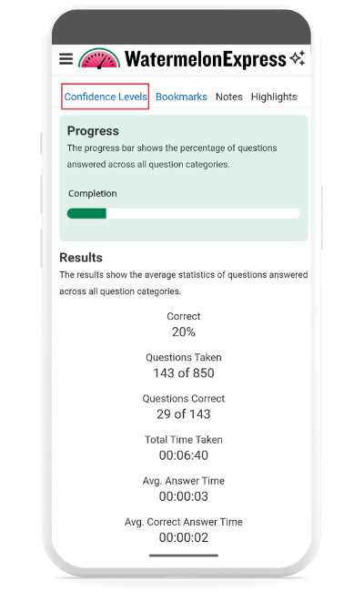Open the Bookmarks tab
Image resolution: width=364 pixels, height=592 pixels.
[x=181, y=97]
